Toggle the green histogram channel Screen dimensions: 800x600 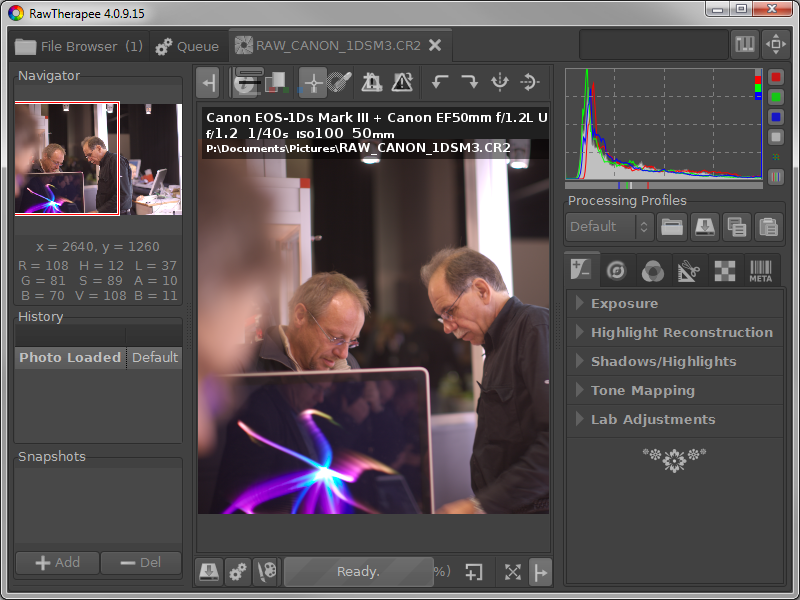pos(776,97)
